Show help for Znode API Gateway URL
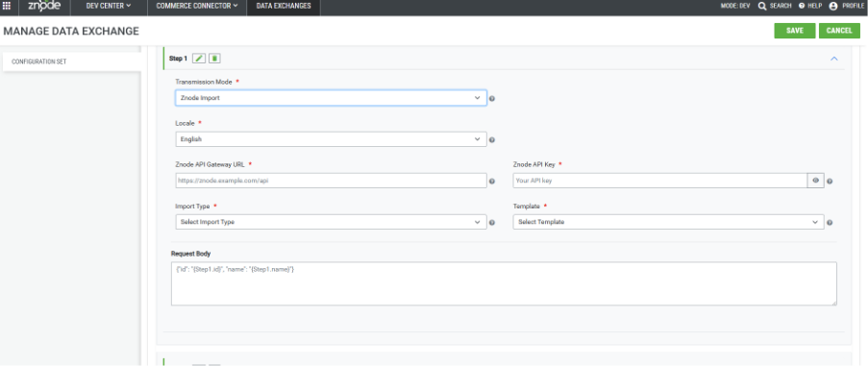Screen dimensions: 868x366 pos(492,182)
